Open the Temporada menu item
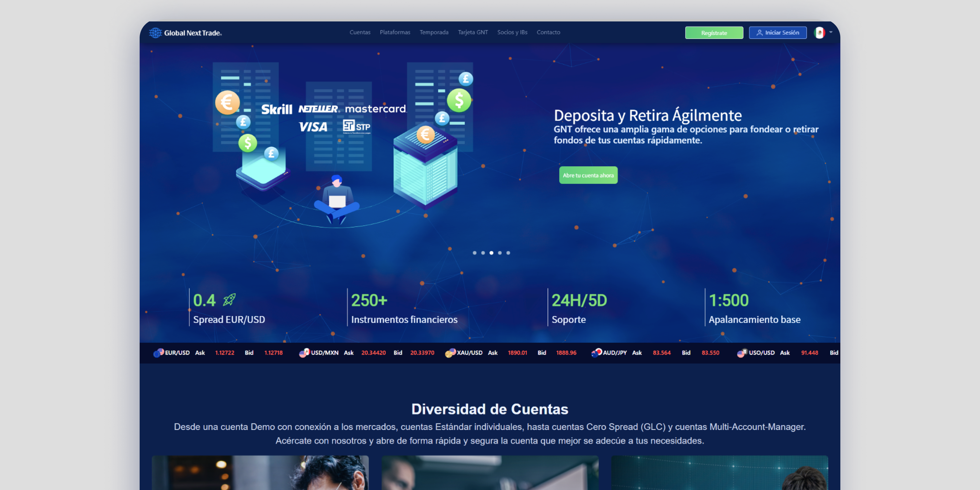 pyautogui.click(x=434, y=32)
